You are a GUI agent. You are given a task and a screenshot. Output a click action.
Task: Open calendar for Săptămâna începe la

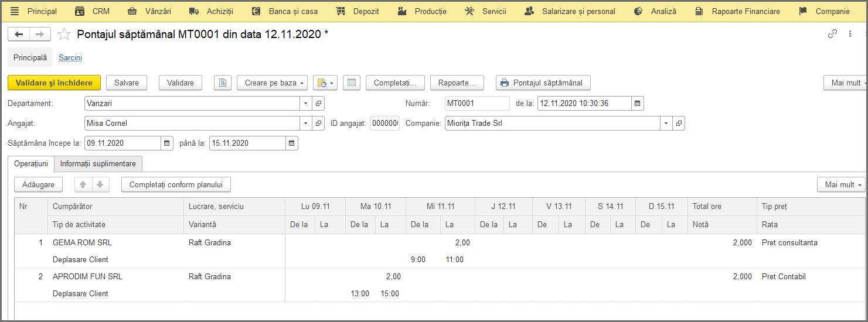[x=167, y=143]
